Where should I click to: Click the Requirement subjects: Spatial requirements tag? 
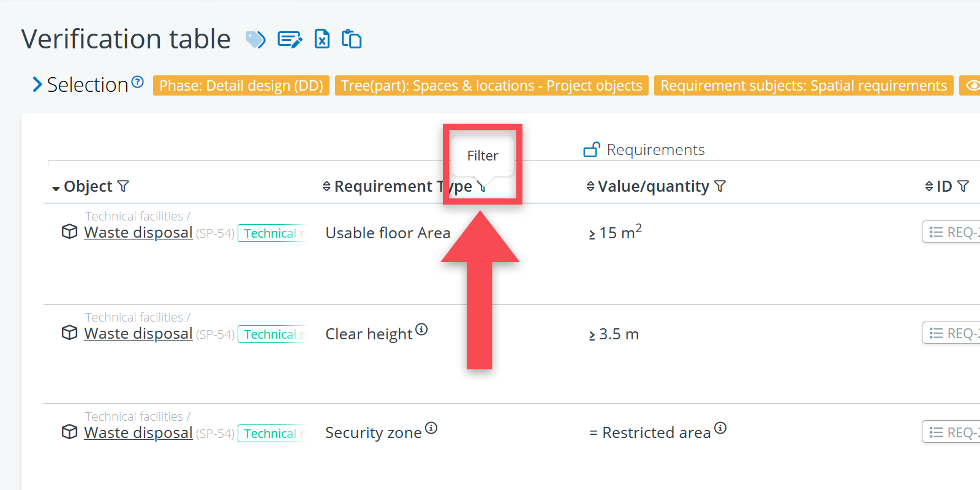point(803,86)
